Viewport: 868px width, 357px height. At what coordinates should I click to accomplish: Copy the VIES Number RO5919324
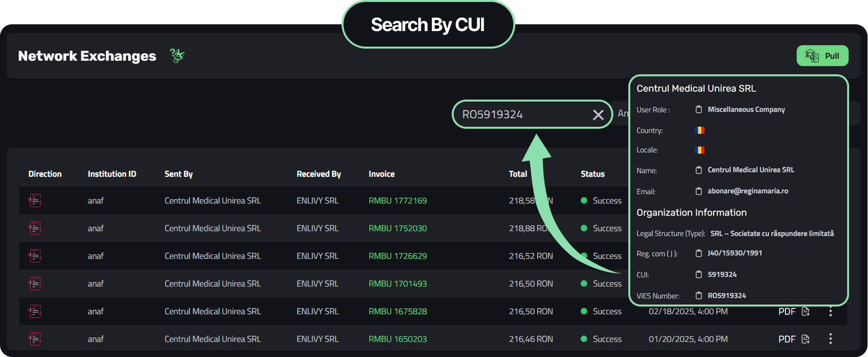(699, 295)
